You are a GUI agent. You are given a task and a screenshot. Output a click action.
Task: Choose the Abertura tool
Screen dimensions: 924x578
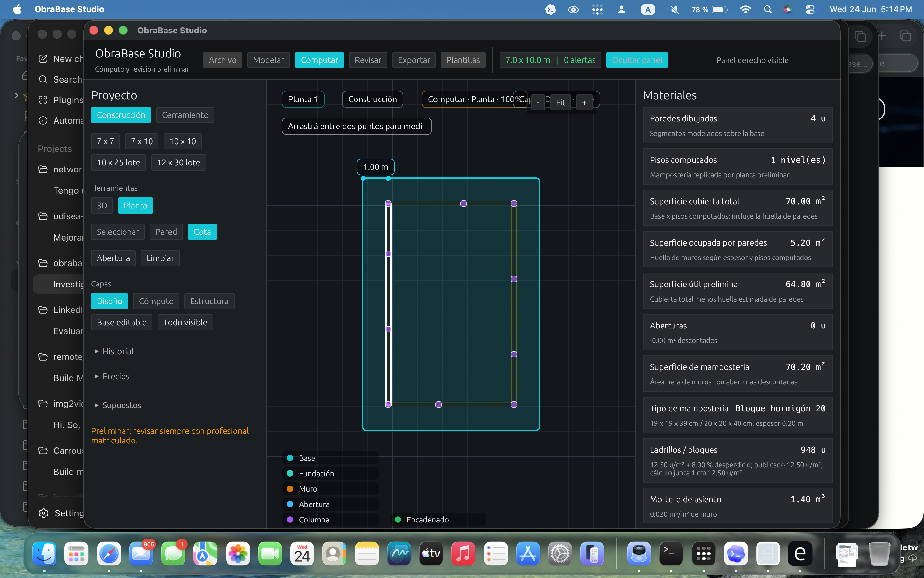(113, 258)
